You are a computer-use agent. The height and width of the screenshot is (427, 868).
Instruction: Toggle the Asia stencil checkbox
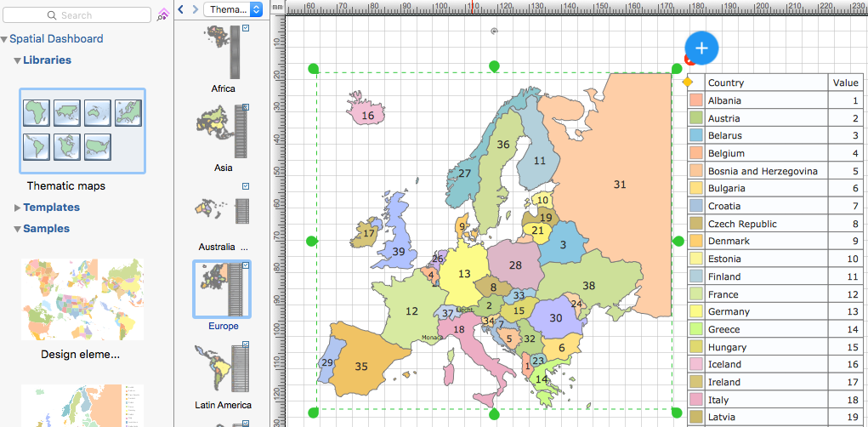coord(245,107)
